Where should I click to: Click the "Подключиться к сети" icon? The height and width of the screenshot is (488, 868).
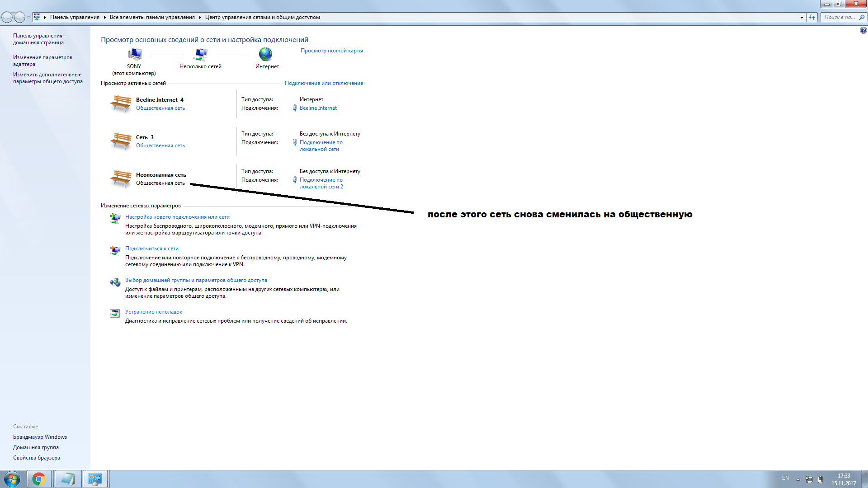coord(114,250)
